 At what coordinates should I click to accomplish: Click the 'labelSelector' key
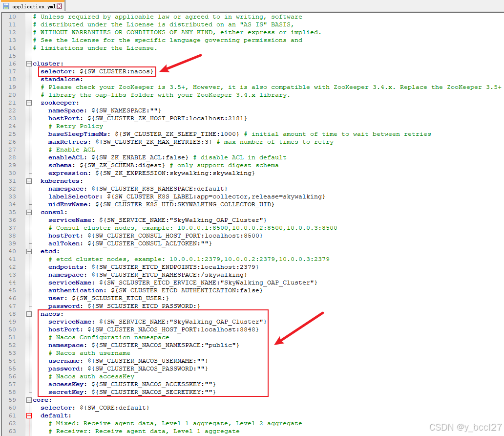pyautogui.click(x=74, y=196)
